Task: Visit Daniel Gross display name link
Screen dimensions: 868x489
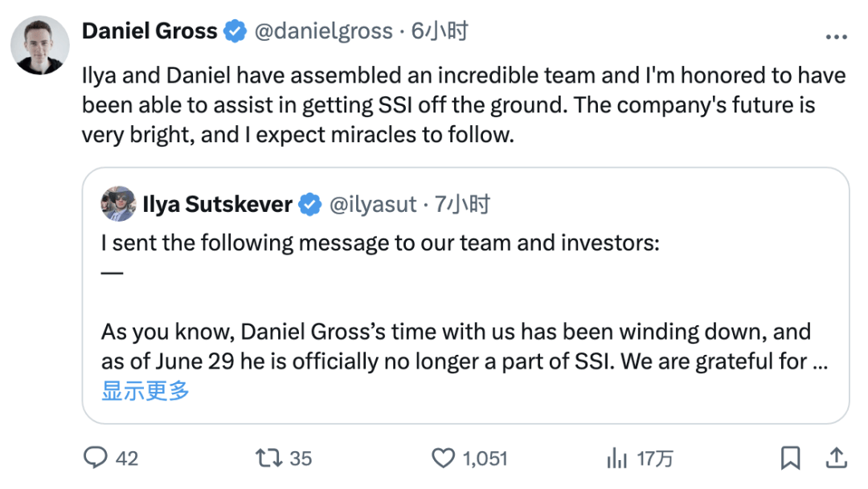Action: coord(149,31)
